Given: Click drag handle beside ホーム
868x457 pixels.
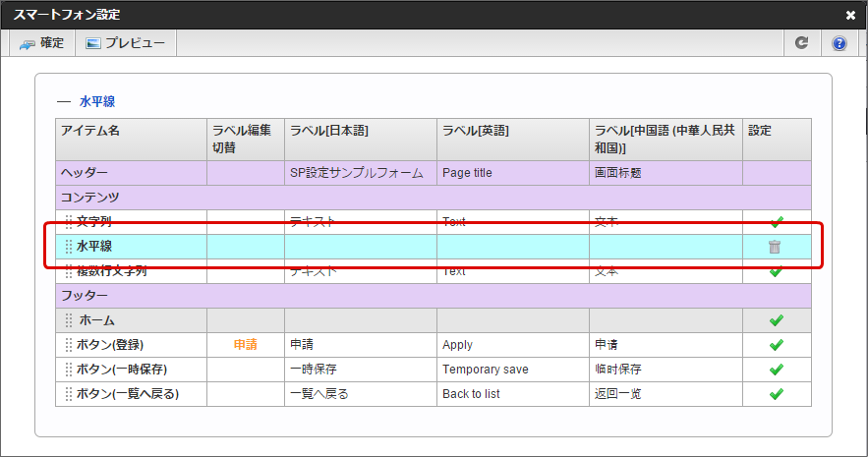Looking at the screenshot, I should coord(69,320).
